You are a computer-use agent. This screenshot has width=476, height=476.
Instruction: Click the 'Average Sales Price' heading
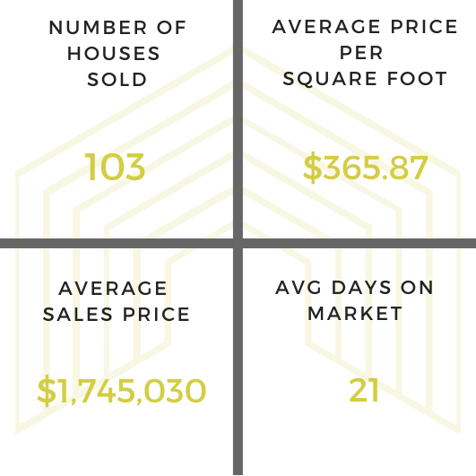coord(117,301)
